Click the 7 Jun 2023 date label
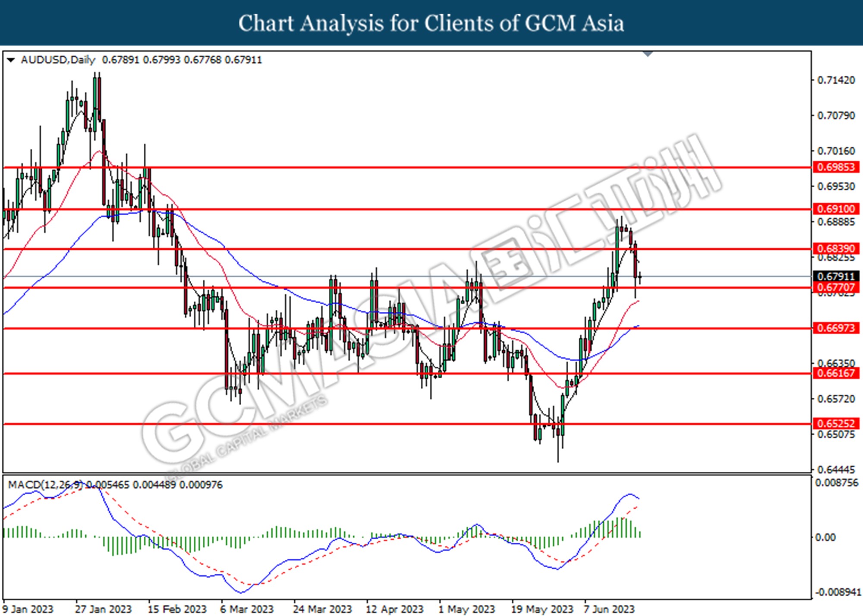The image size is (863, 616). point(609,609)
